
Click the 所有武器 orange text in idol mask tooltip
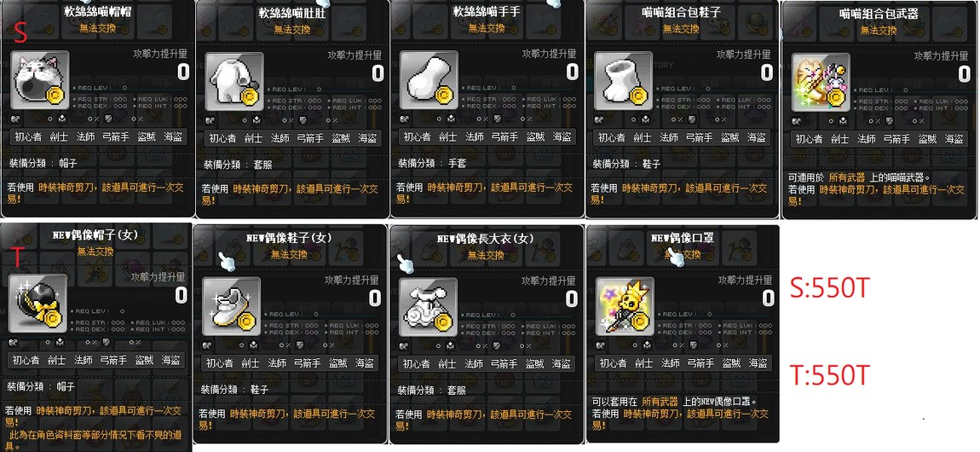(x=660, y=402)
